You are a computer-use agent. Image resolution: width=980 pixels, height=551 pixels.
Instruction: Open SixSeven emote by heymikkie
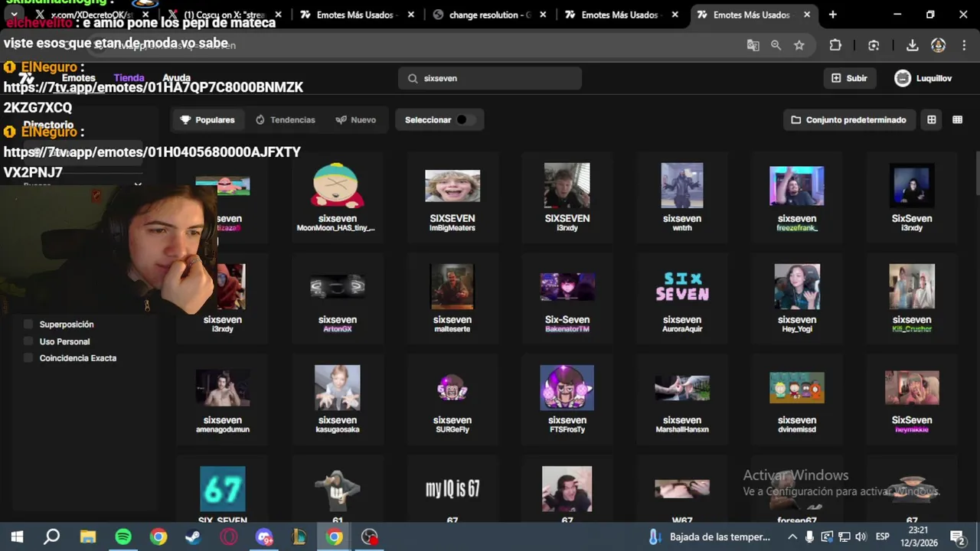pos(912,399)
